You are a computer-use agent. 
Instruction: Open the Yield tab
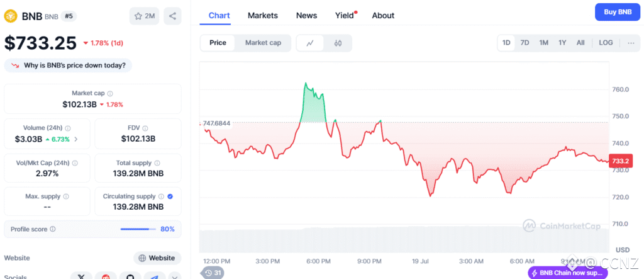(x=345, y=16)
